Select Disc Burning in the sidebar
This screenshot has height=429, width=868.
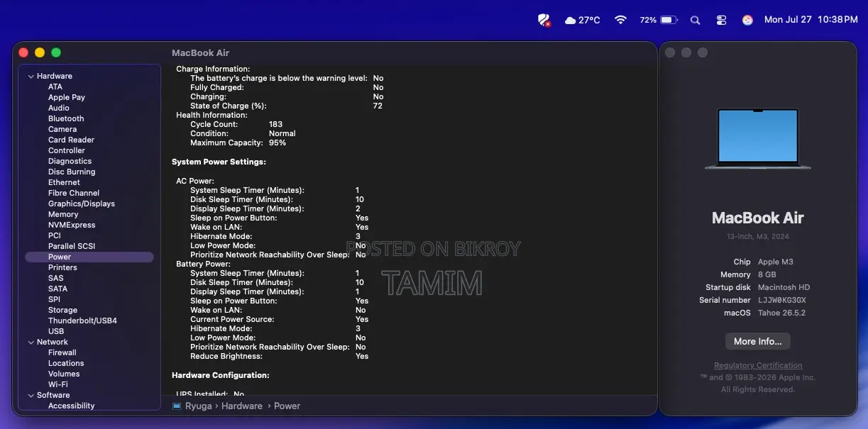click(72, 172)
